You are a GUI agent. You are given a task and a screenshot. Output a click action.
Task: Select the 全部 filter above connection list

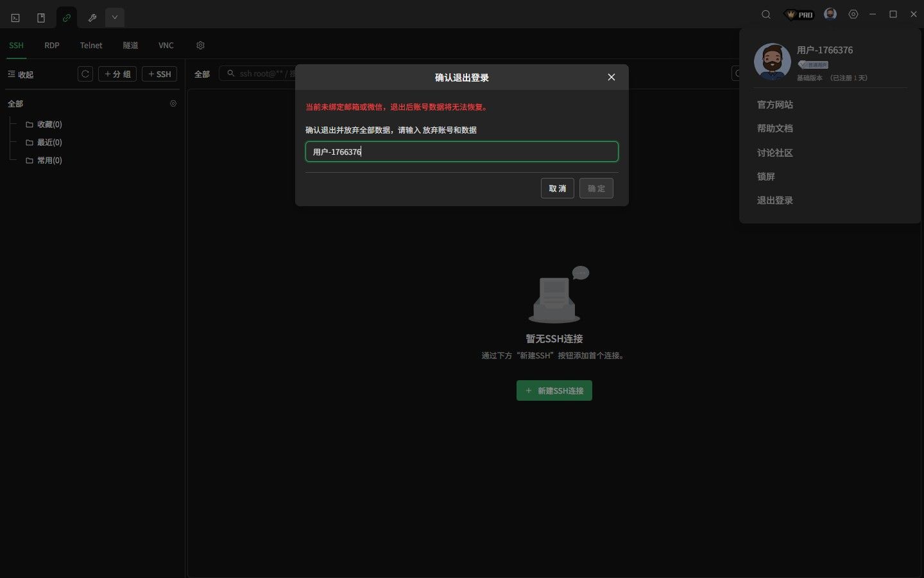point(202,74)
